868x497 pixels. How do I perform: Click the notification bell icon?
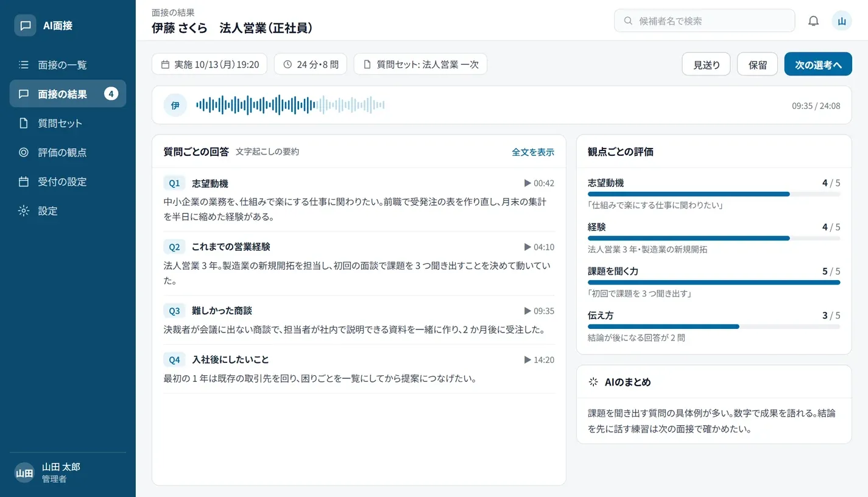click(813, 21)
